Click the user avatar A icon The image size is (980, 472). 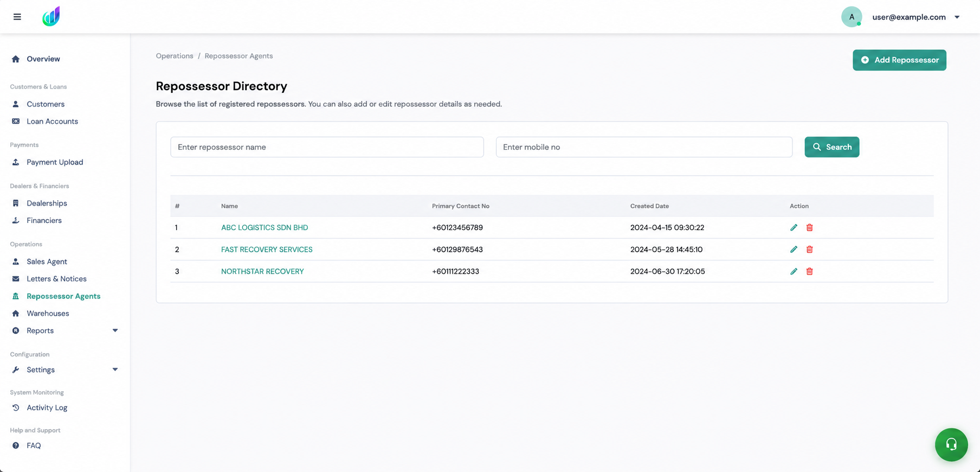(852, 17)
